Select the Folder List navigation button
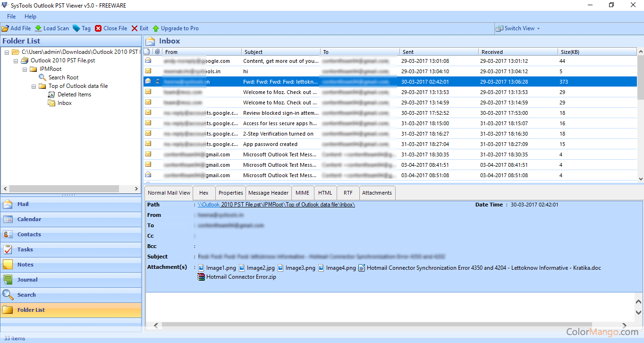Screen dimensions: 644x343 [x=71, y=310]
